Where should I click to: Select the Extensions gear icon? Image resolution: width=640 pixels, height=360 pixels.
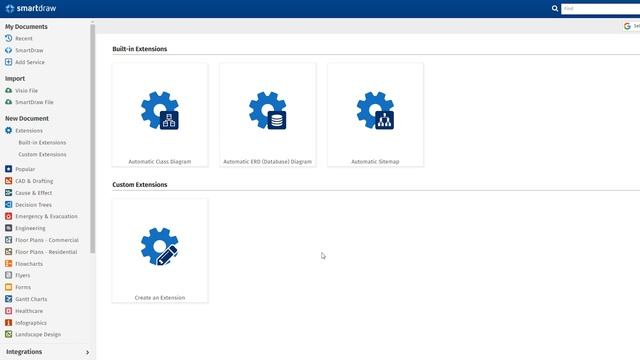(9, 131)
